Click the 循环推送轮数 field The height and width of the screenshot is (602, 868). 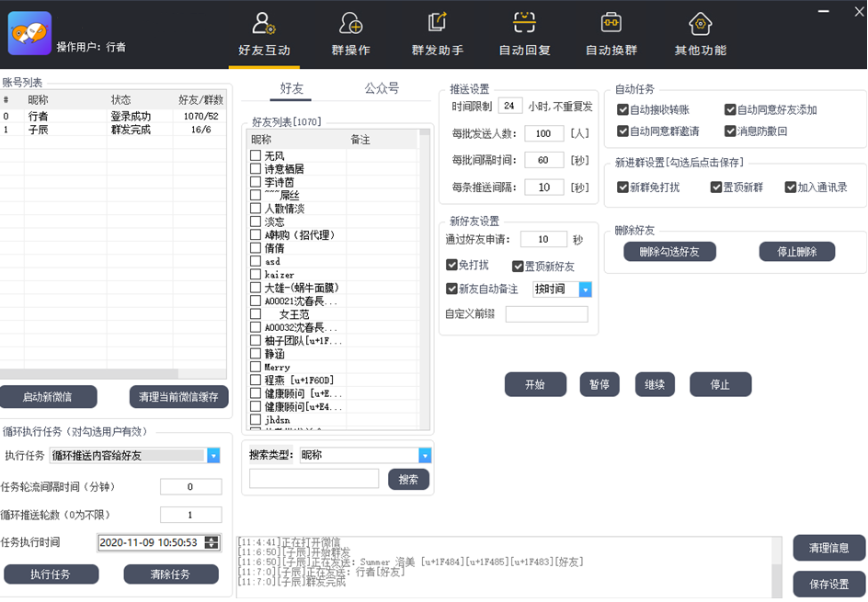[190, 515]
